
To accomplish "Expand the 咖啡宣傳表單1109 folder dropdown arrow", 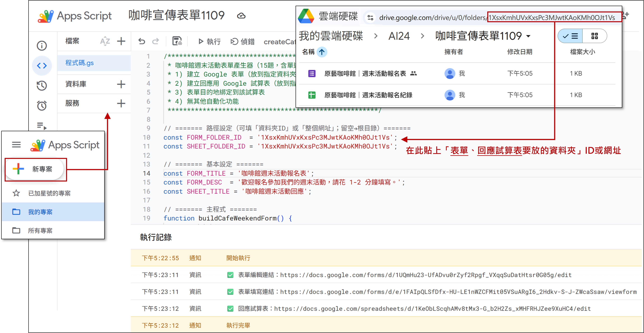I will point(528,36).
